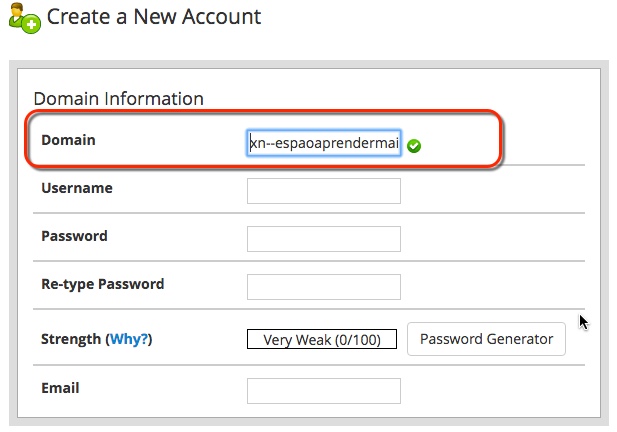Select the Password input field

pyautogui.click(x=324, y=239)
